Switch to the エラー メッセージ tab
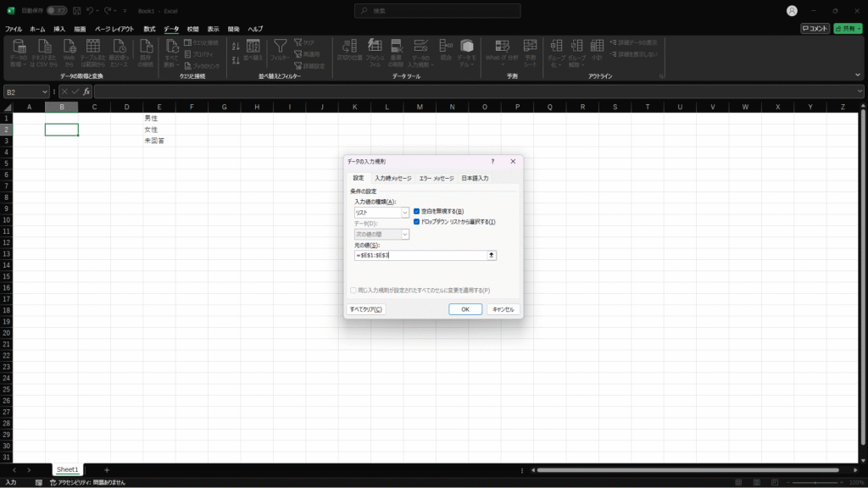This screenshot has width=868, height=488. coord(436,178)
